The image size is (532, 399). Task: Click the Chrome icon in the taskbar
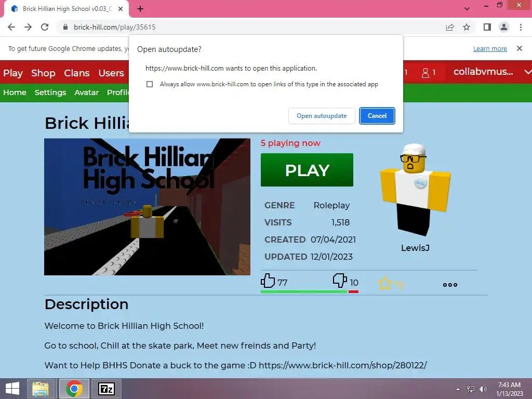[74, 389]
